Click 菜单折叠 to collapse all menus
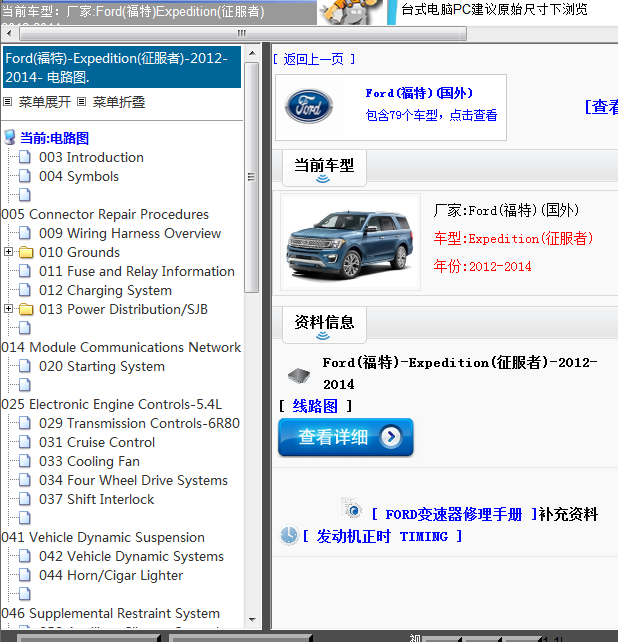 tap(119, 102)
